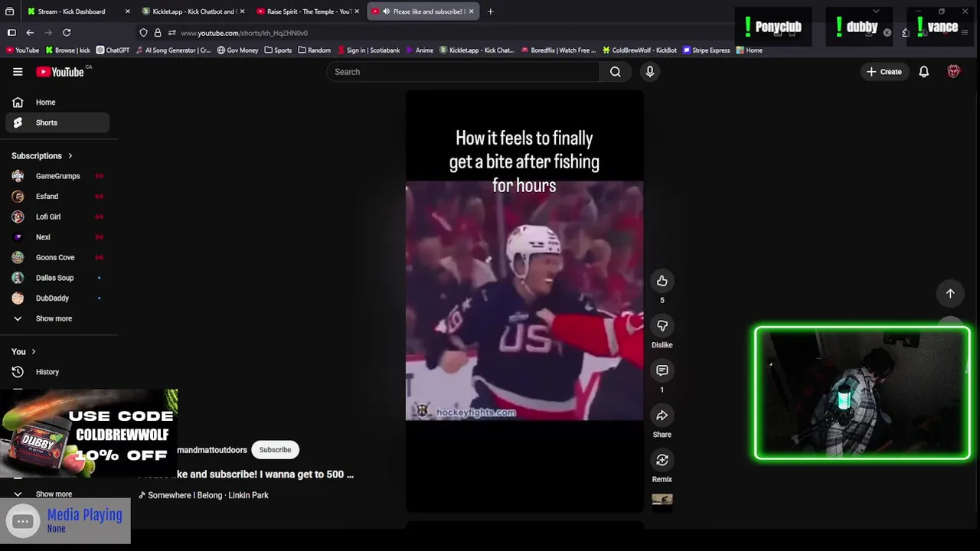Open the Lofi Girl subscription

coord(57,217)
